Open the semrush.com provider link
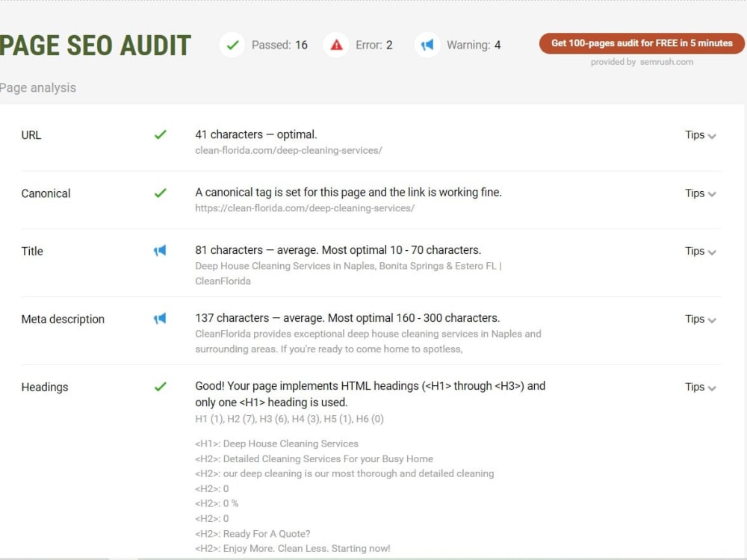This screenshot has height=560, width=747. pos(666,62)
